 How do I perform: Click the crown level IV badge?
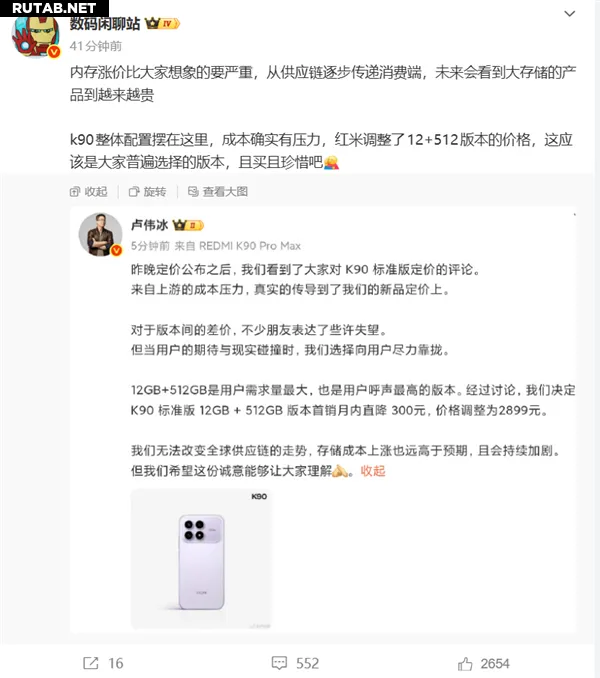coord(162,23)
